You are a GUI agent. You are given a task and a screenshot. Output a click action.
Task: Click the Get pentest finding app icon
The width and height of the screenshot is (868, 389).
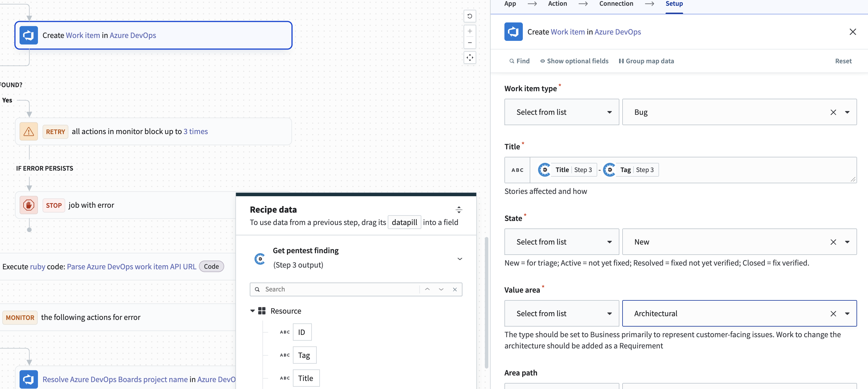260,259
